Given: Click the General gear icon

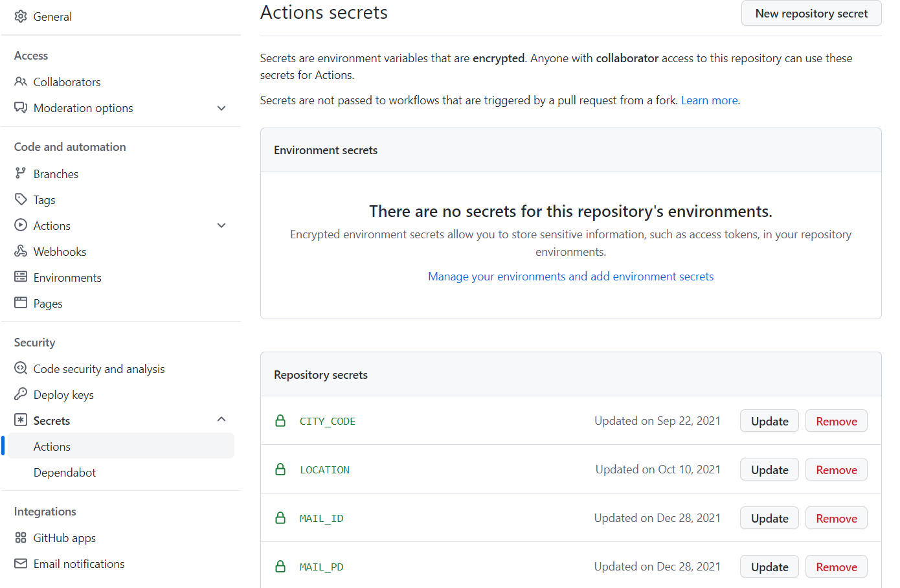Looking at the screenshot, I should (x=21, y=16).
